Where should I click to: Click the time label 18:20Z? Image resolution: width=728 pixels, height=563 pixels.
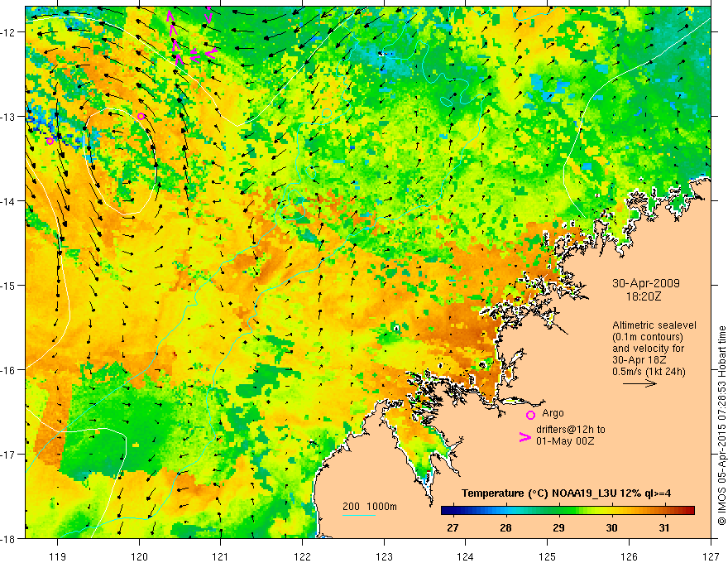click(643, 296)
